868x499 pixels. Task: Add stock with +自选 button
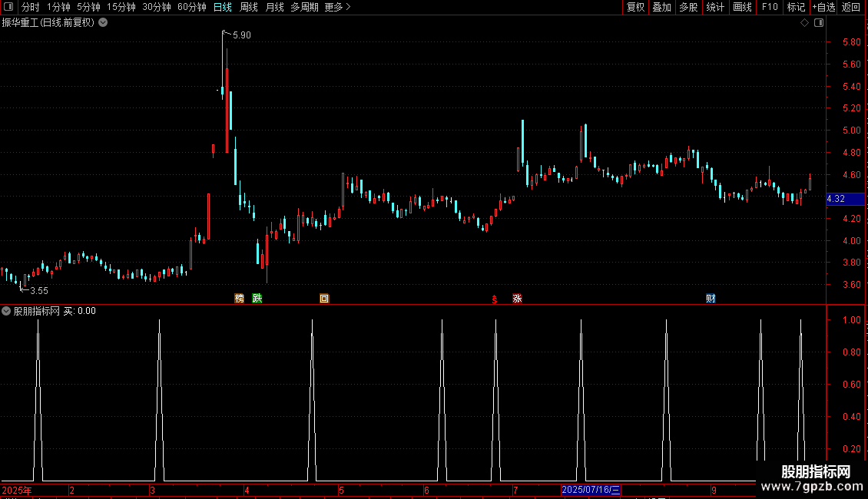[823, 7]
